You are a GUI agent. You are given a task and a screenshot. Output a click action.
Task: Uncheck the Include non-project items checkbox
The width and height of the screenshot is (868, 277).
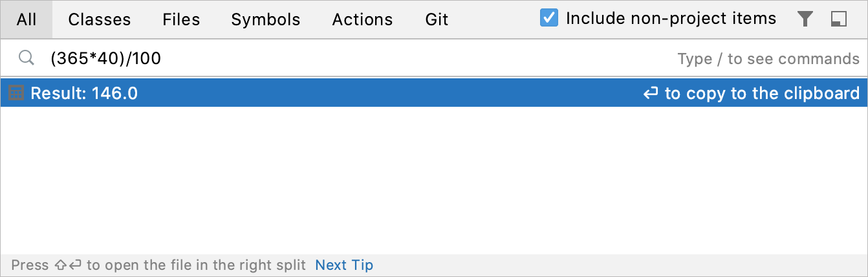549,18
